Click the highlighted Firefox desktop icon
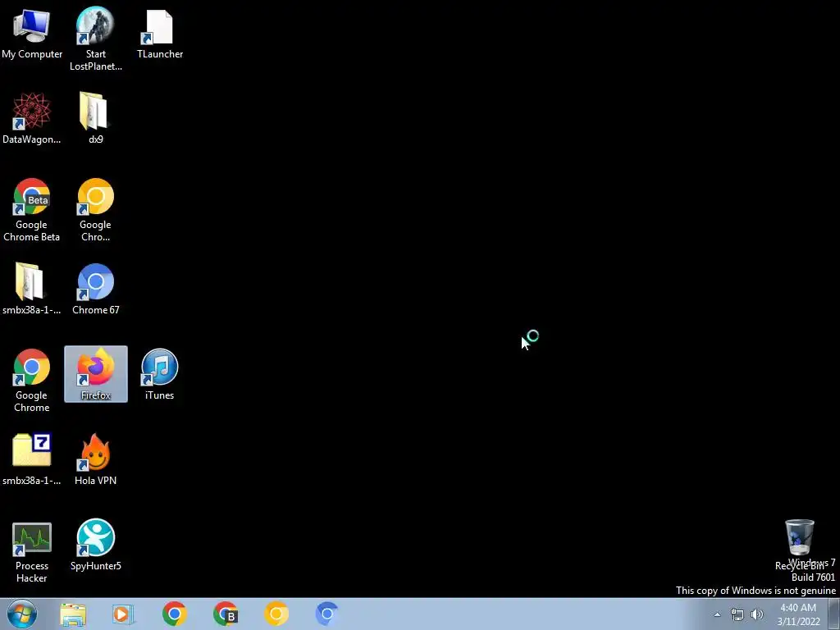 pyautogui.click(x=96, y=374)
